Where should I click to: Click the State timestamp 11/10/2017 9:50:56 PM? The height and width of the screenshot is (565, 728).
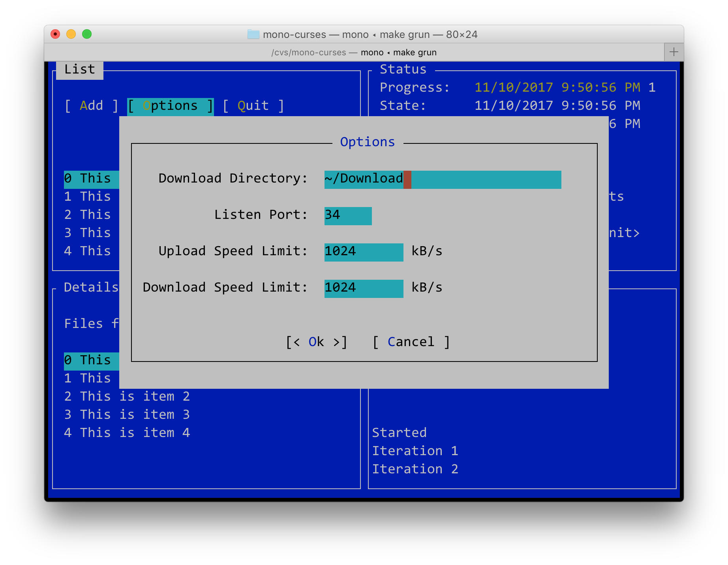557,105
